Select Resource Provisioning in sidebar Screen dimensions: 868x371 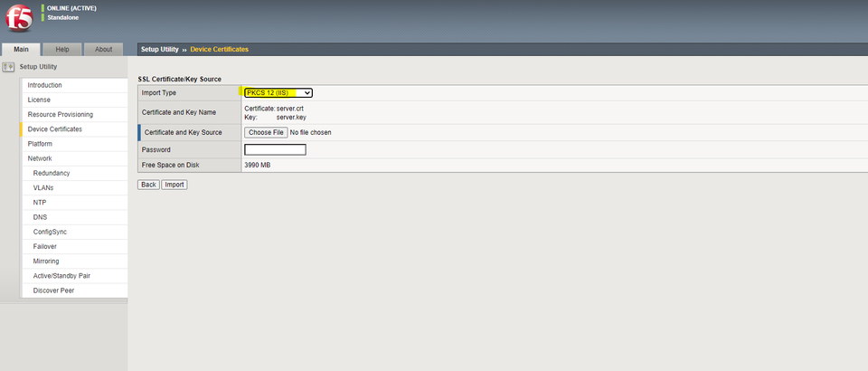tap(60, 115)
